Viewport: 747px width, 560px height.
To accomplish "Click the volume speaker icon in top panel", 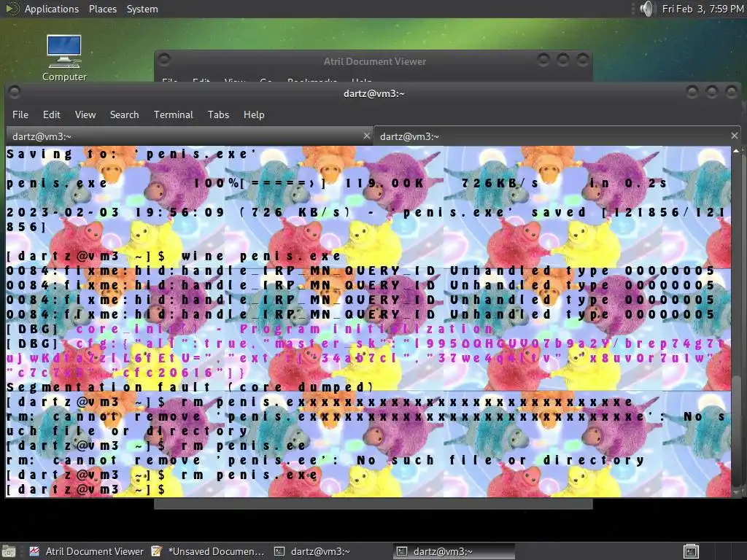I will 646,9.
